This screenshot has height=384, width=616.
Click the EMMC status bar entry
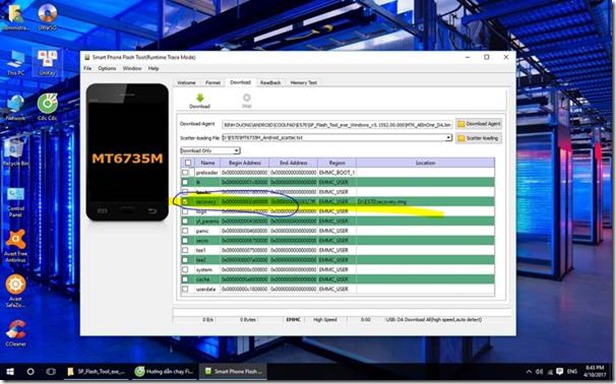pos(293,320)
